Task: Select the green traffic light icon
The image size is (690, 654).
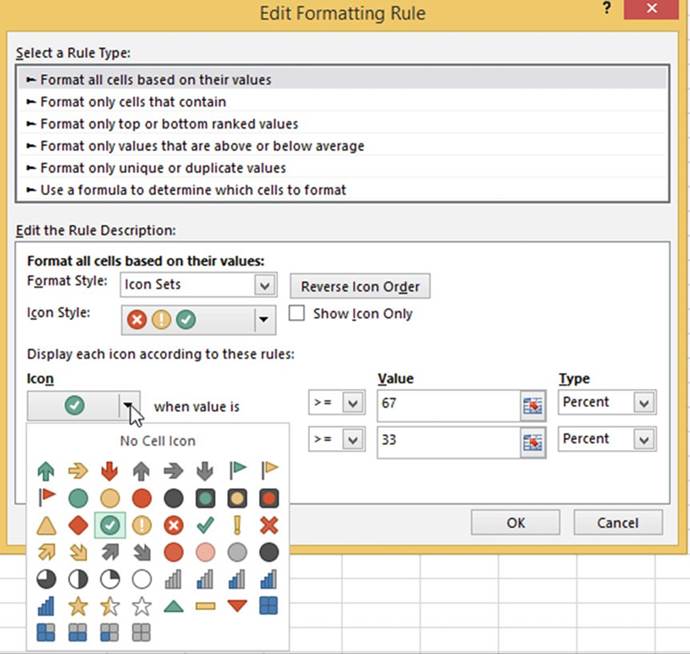Action: coord(205,498)
